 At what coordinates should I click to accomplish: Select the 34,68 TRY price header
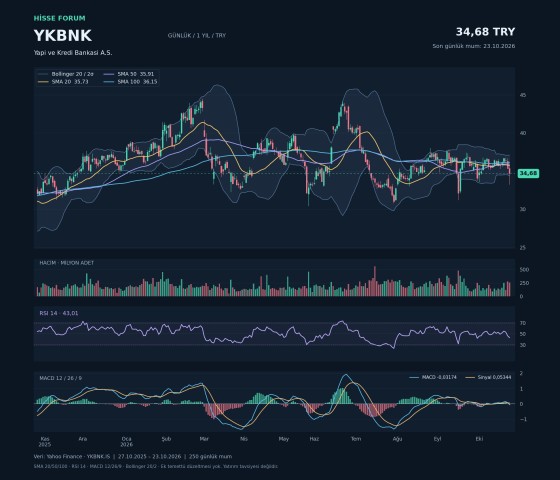point(485,32)
